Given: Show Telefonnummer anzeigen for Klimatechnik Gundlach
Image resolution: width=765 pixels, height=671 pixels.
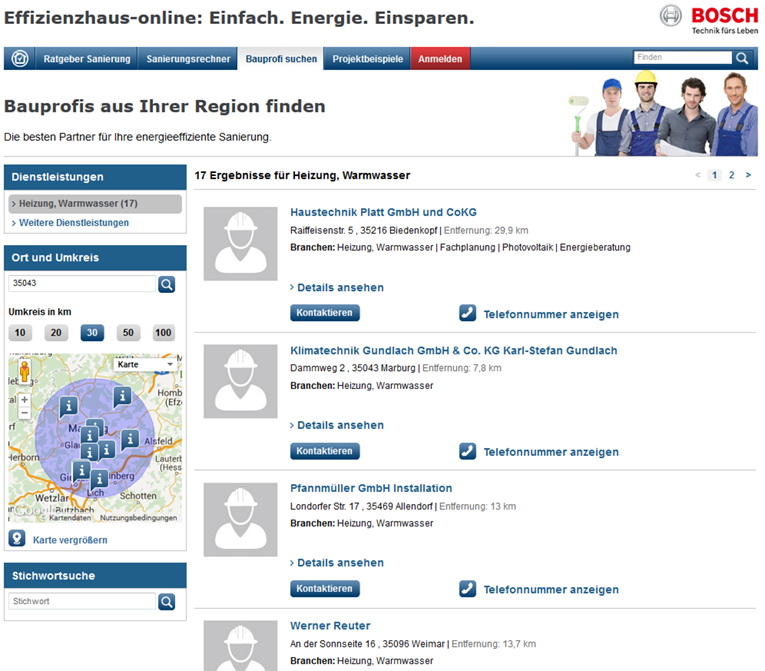Looking at the screenshot, I should click(x=551, y=452).
